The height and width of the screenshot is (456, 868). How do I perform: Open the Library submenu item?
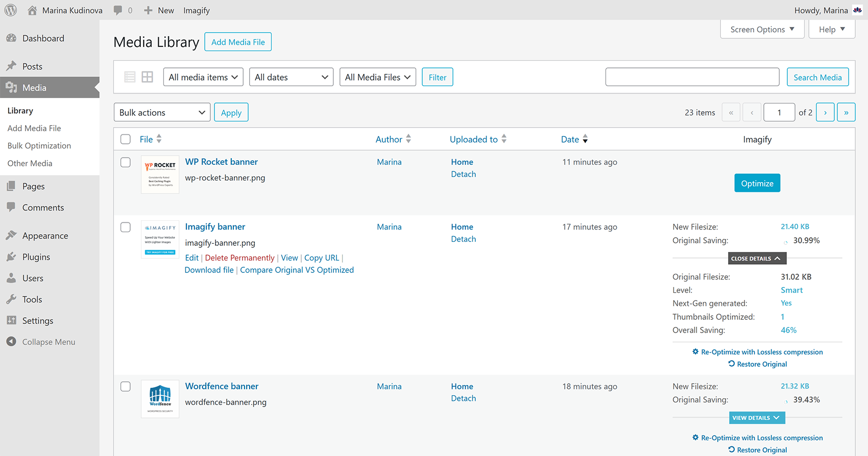(x=20, y=111)
